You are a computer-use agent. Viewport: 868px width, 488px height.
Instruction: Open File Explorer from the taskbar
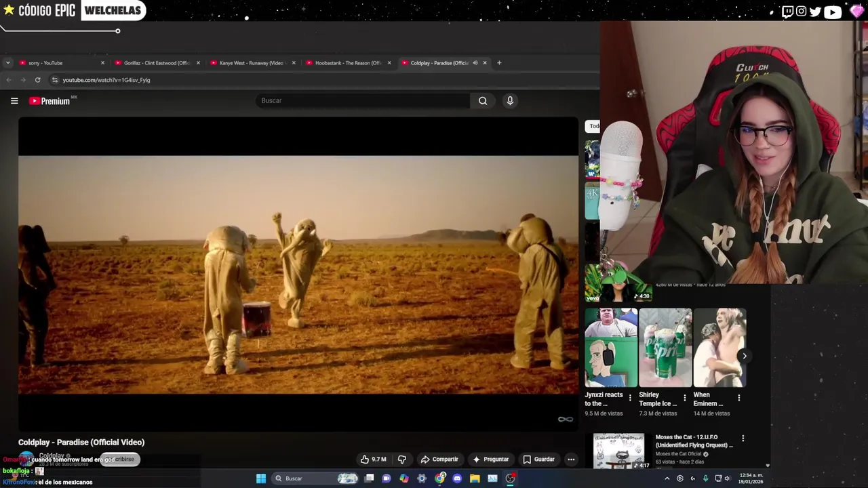tap(475, 479)
